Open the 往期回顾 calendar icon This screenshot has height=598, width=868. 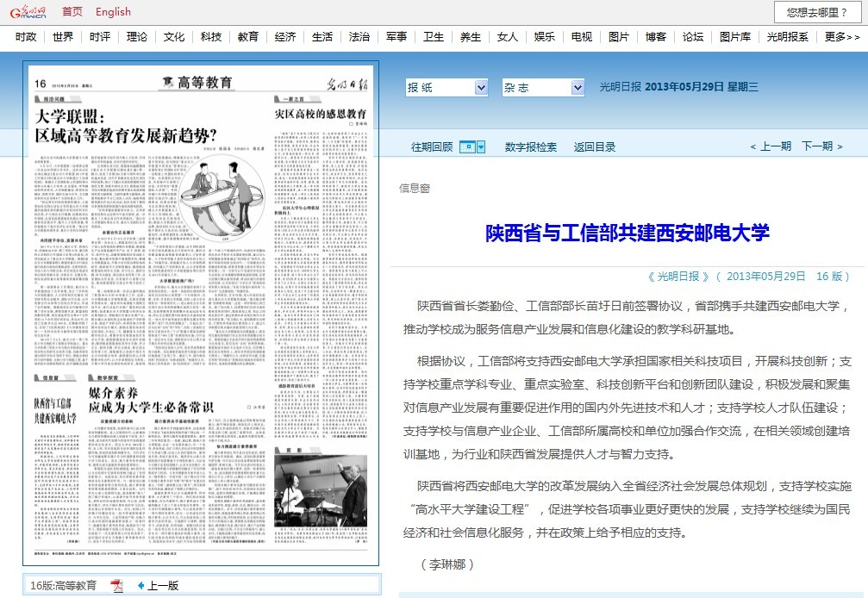tap(466, 147)
